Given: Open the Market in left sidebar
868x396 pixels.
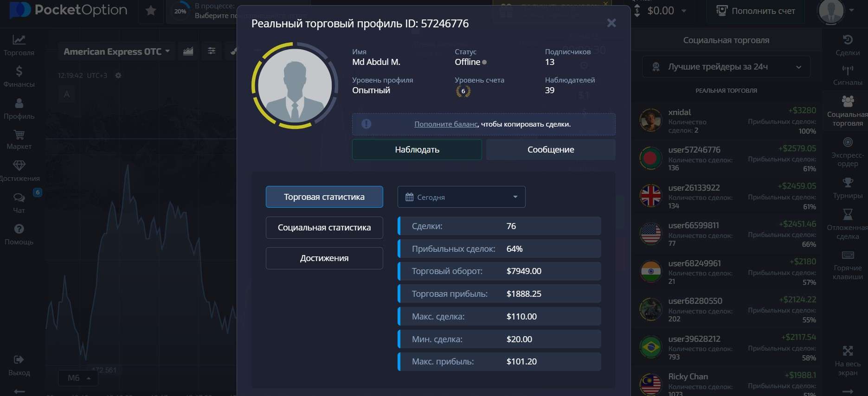Looking at the screenshot, I should [19, 141].
